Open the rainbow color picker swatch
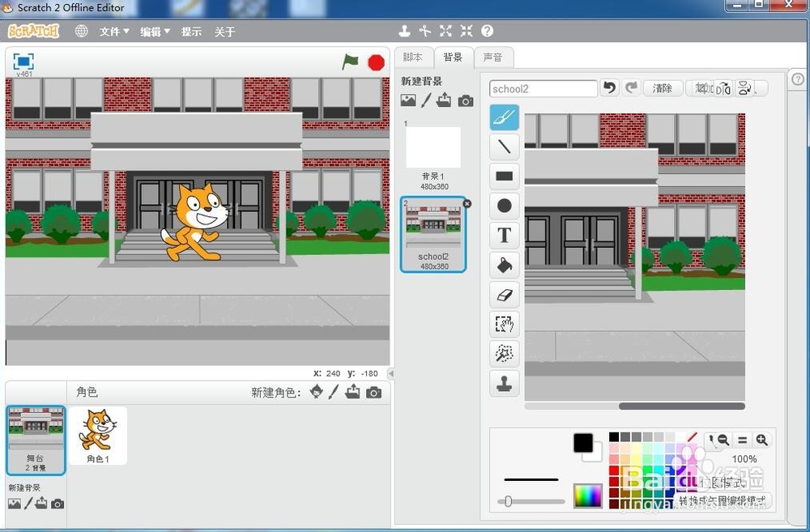The height and width of the screenshot is (532, 810). pyautogui.click(x=588, y=496)
